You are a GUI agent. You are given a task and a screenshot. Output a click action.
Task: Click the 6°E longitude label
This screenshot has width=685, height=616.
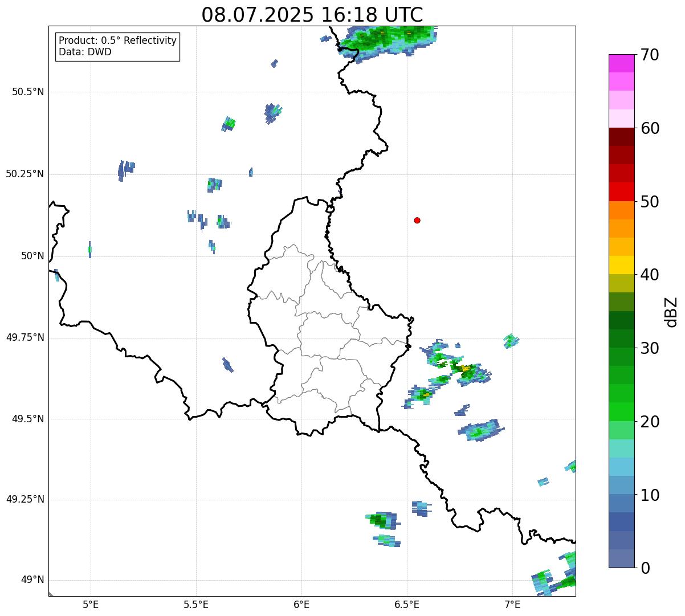[x=301, y=605]
